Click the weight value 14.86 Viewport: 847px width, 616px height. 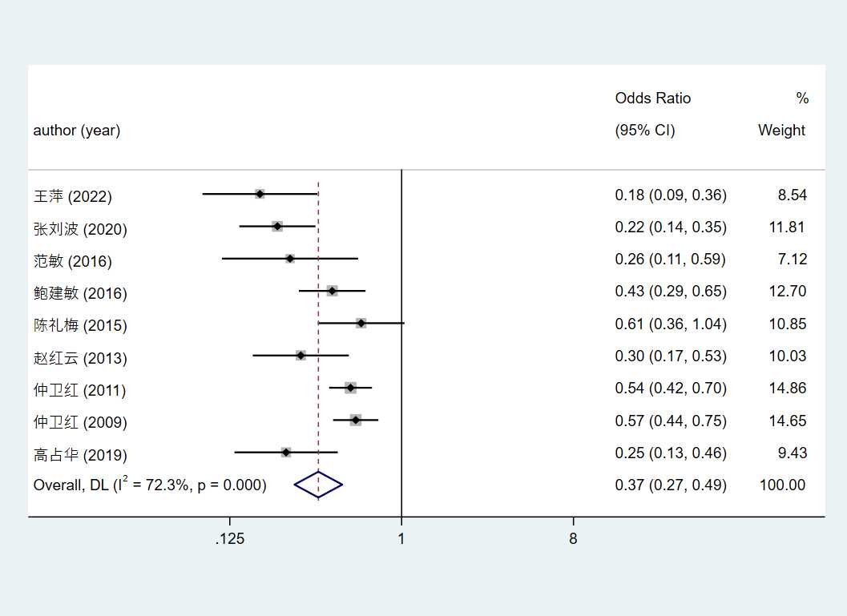tap(787, 388)
